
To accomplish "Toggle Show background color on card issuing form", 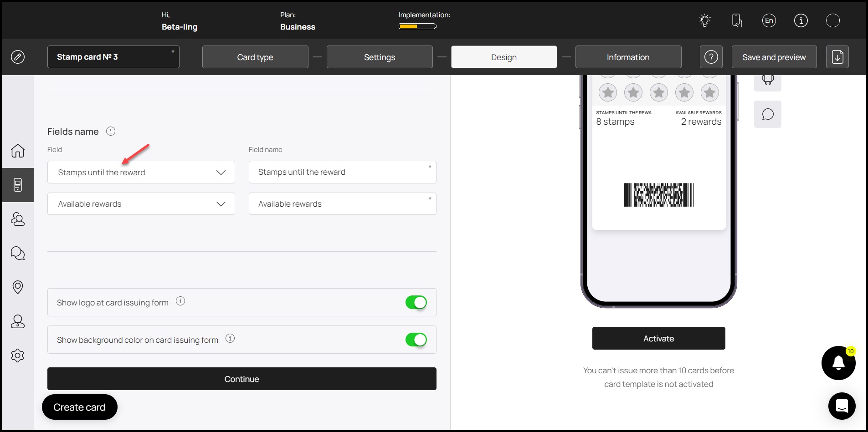I will pyautogui.click(x=416, y=340).
